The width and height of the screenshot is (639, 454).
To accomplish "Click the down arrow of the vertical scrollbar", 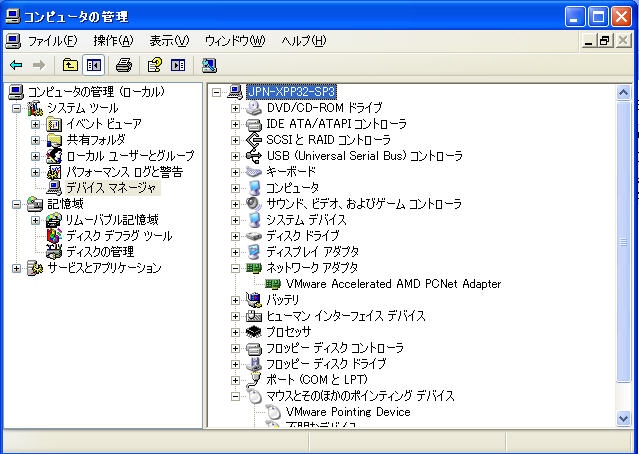I will [x=624, y=419].
